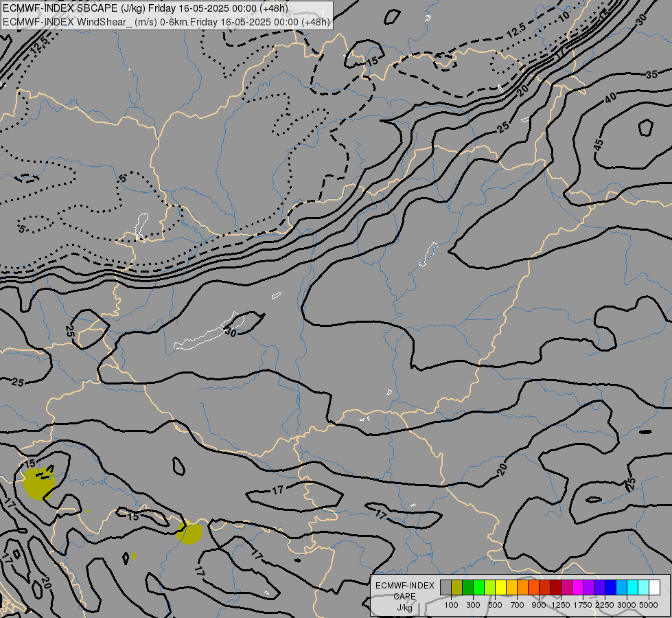Click the dark green legend swatch
Viewport: 672px width, 618px height.
coord(467,588)
